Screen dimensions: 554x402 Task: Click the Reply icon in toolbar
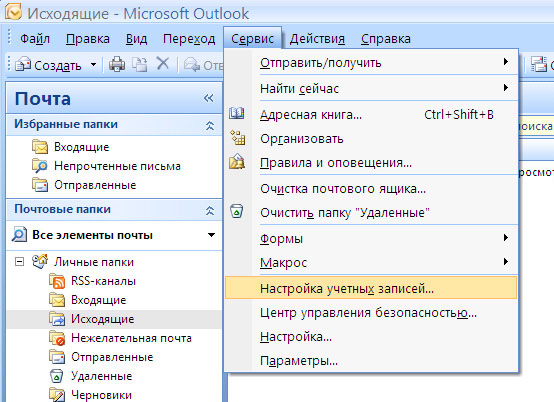pos(192,65)
